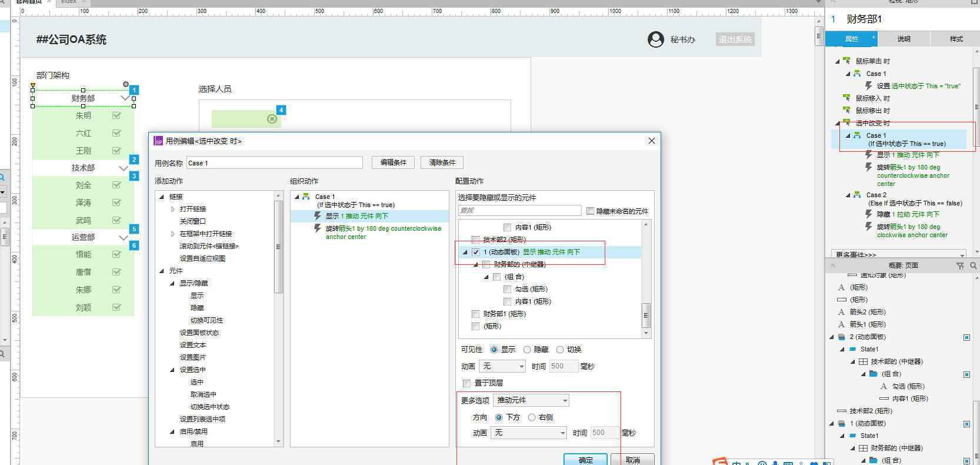The height and width of the screenshot is (465, 980).
Task: Click the 退出系统 button on canvas
Action: (x=735, y=39)
